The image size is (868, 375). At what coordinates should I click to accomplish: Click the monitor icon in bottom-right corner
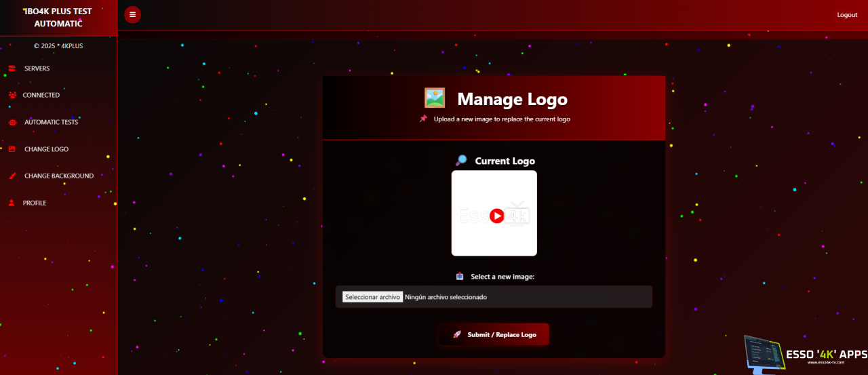pyautogui.click(x=763, y=354)
